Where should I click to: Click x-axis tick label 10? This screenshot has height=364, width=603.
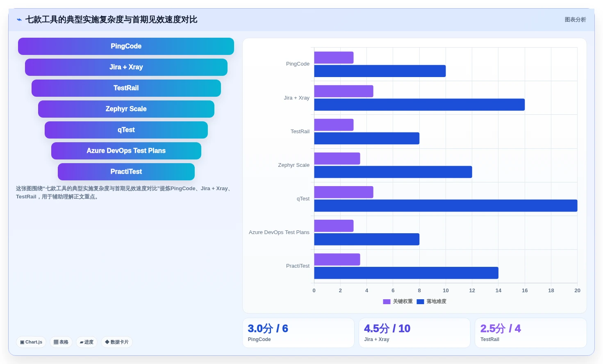pos(446,291)
